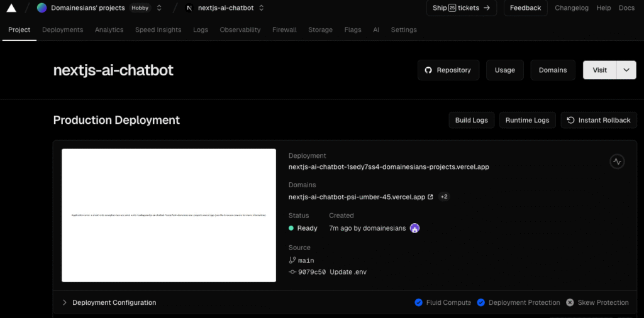Switch to the Deployments tab
This screenshot has height=318, width=644.
pos(62,30)
